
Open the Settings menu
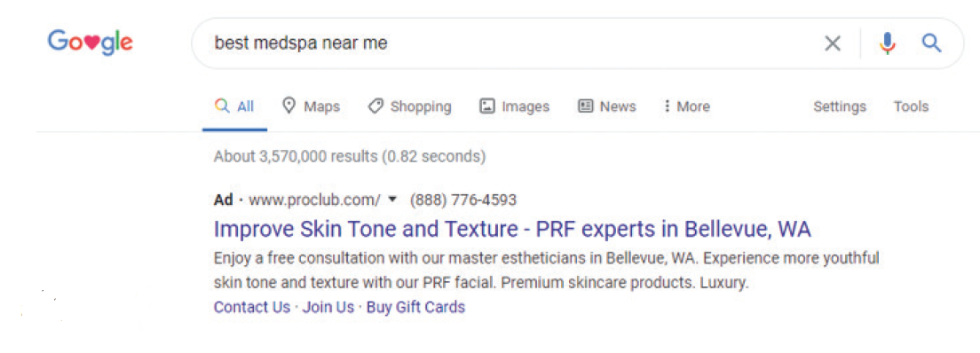coord(840,106)
